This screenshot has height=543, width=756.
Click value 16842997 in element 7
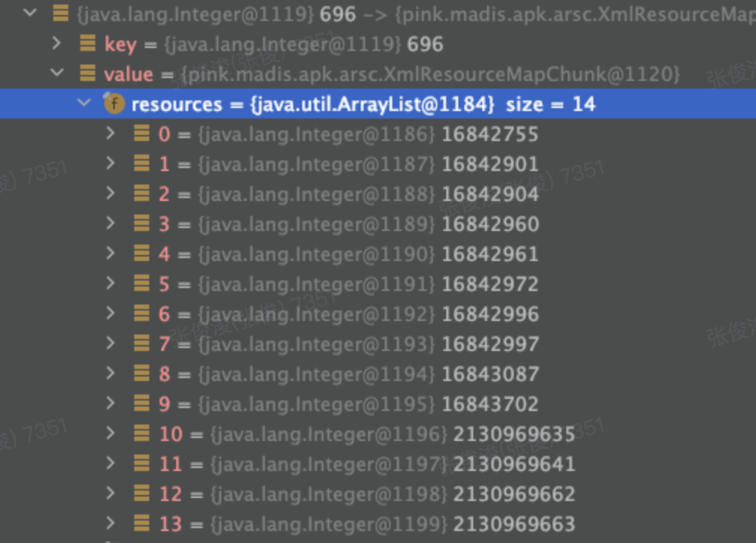(x=490, y=343)
